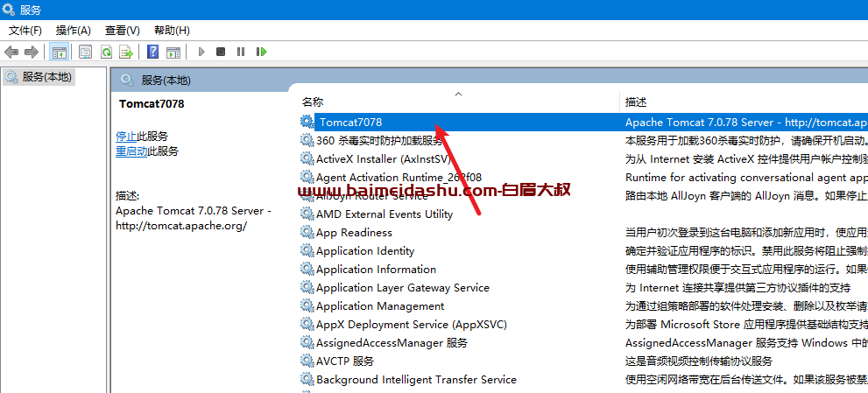Open the 帮助(H) menu

pyautogui.click(x=172, y=31)
